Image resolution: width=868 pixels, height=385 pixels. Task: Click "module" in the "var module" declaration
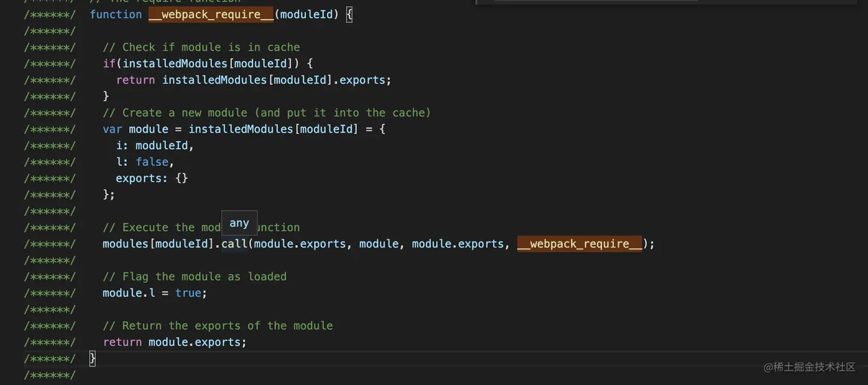point(149,129)
